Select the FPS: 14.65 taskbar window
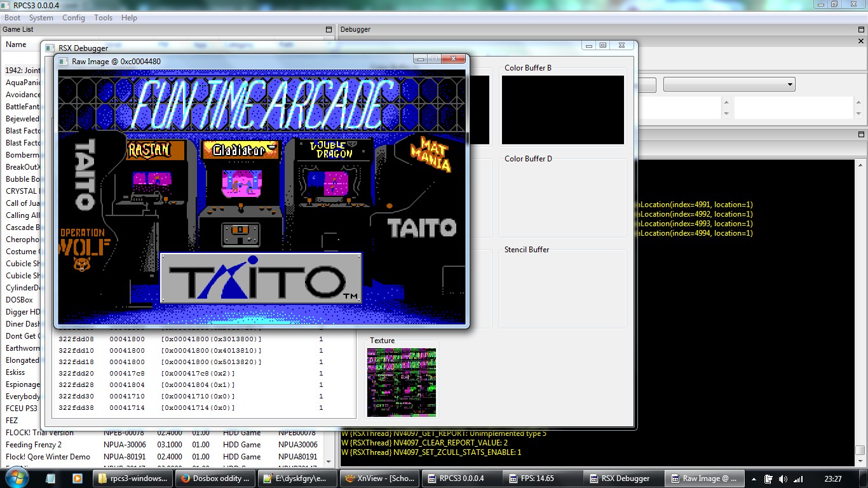 [542, 478]
